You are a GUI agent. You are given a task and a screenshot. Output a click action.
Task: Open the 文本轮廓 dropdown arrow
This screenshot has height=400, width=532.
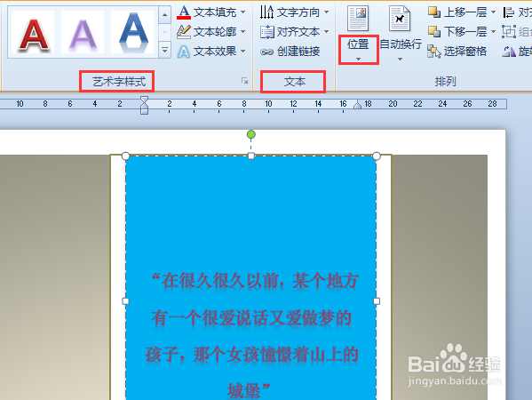click(x=243, y=32)
